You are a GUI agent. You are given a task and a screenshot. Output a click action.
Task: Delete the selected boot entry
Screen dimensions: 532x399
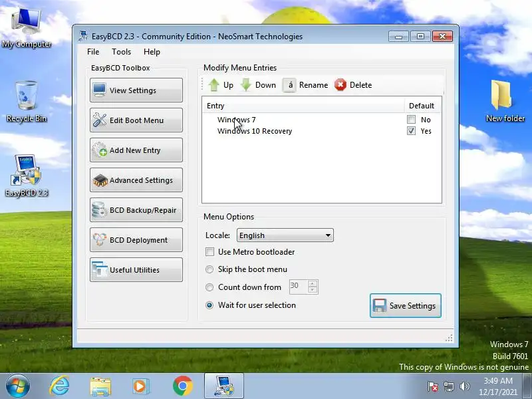point(353,85)
